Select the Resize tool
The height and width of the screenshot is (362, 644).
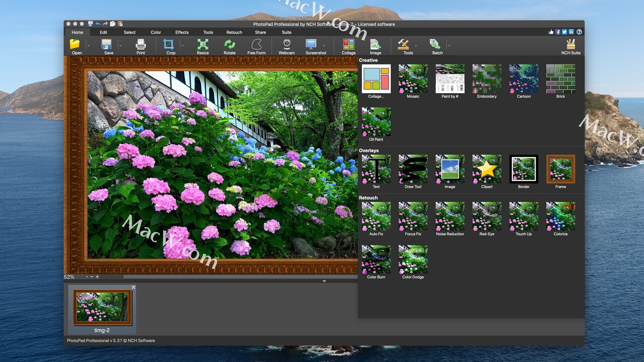point(203,45)
